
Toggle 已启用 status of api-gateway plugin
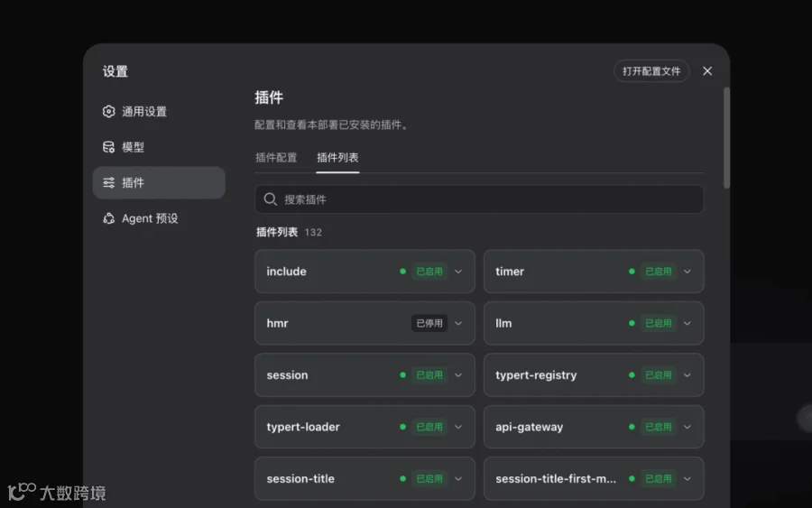[x=659, y=427]
